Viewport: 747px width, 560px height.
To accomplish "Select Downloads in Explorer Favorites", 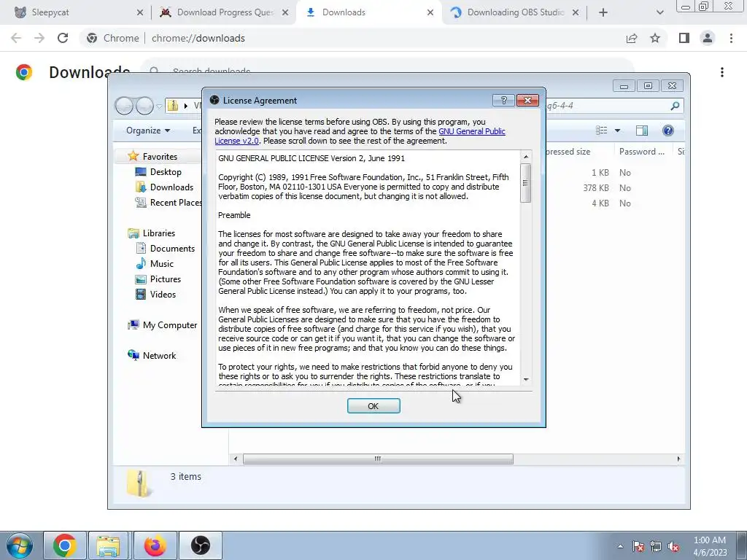I will (x=171, y=187).
